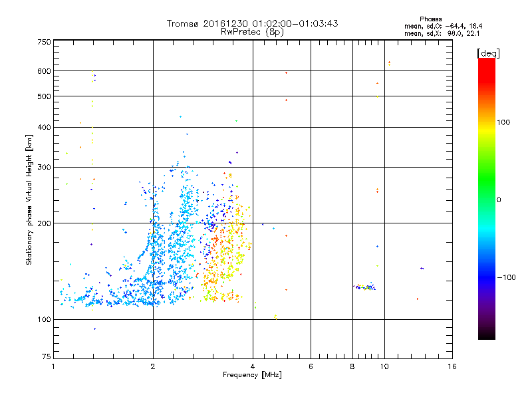Viewport: 532px width, 399px height.
Task: Click the plot title 'Tromsø 20161230 01:02:00-01:03:43'
Action: click(252, 23)
